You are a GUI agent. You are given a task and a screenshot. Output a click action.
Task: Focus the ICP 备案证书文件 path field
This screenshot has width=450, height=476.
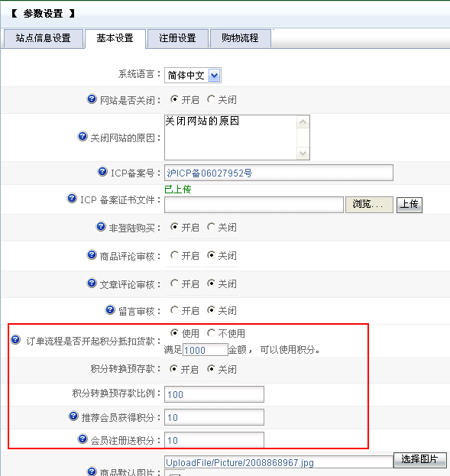[x=254, y=205]
